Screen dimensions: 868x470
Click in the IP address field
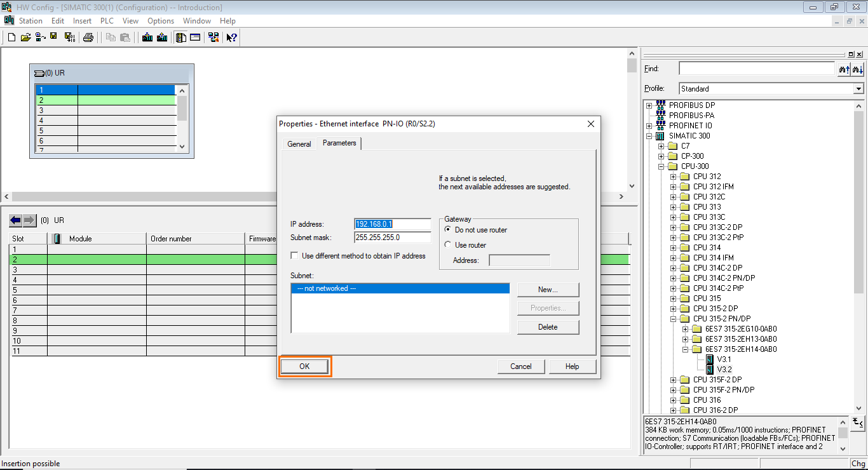pyautogui.click(x=393, y=224)
